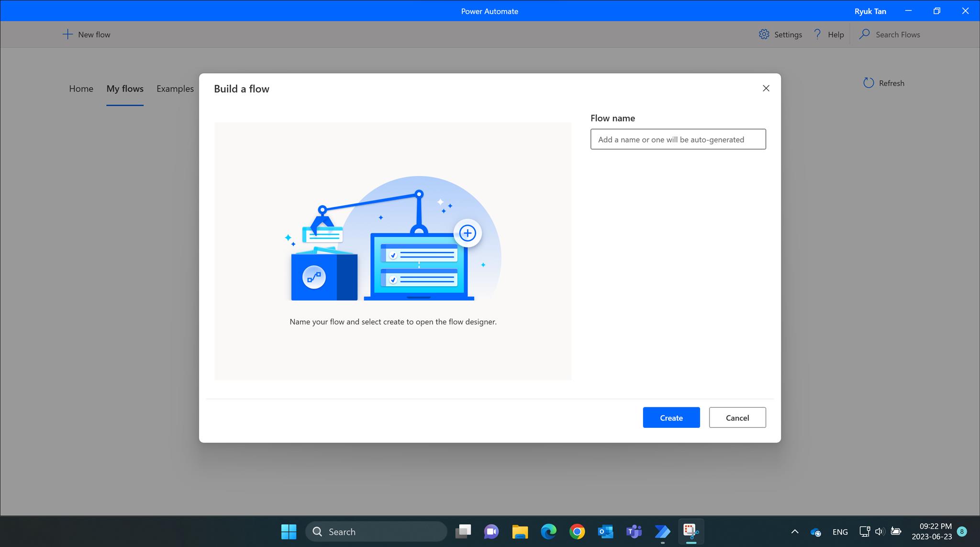
Task: Click the Help text label
Action: click(x=836, y=34)
